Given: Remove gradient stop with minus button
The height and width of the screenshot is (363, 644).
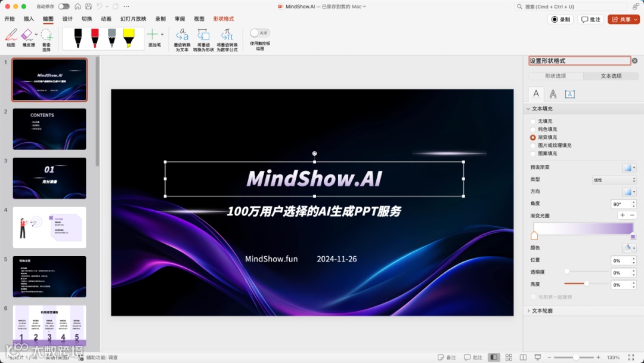Looking at the screenshot, I should [632, 216].
